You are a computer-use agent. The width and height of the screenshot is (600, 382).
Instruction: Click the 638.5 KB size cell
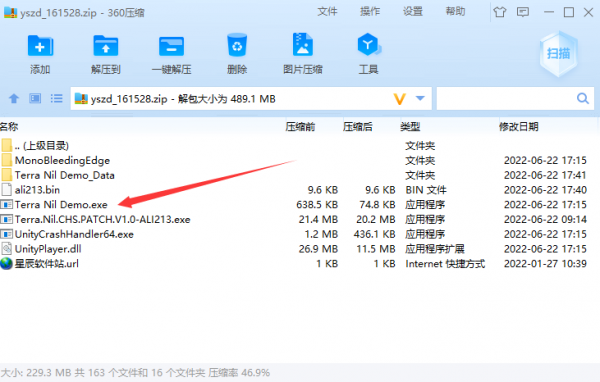click(317, 205)
